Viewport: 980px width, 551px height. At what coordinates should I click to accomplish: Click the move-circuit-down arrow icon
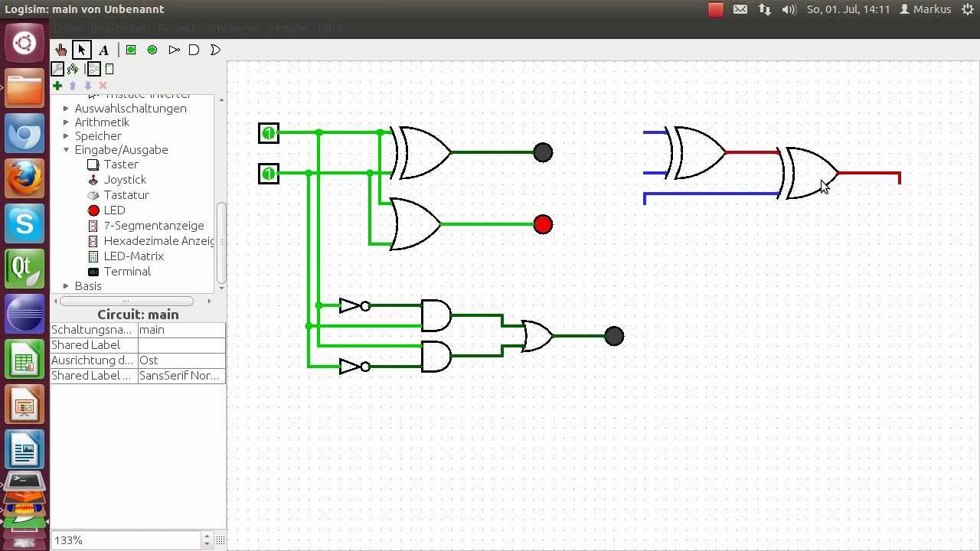pyautogui.click(x=88, y=86)
